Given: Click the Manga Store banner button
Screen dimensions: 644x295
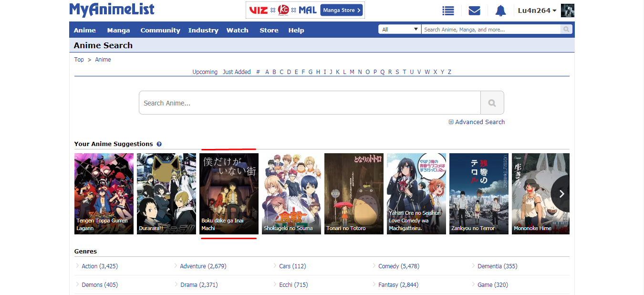Looking at the screenshot, I should click(342, 10).
